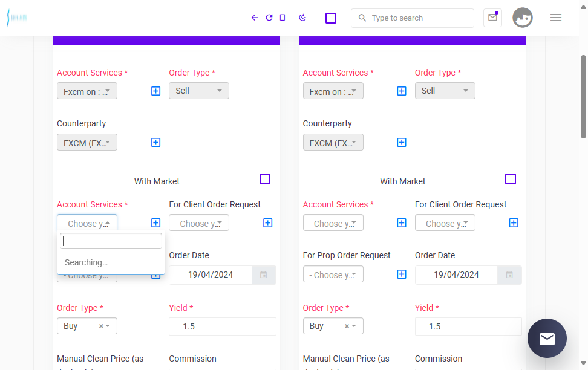This screenshot has width=588, height=370.
Task: Open the hamburger menu in header
Action: pos(556,18)
